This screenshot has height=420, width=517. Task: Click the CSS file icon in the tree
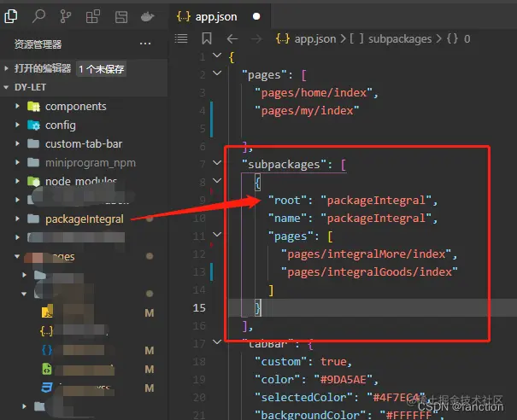tap(46, 388)
